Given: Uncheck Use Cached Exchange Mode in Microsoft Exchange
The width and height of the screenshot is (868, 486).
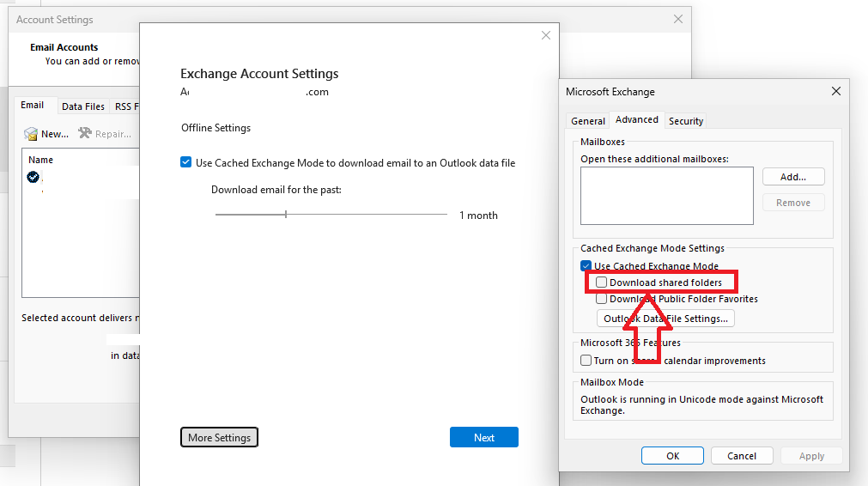Looking at the screenshot, I should pos(586,265).
